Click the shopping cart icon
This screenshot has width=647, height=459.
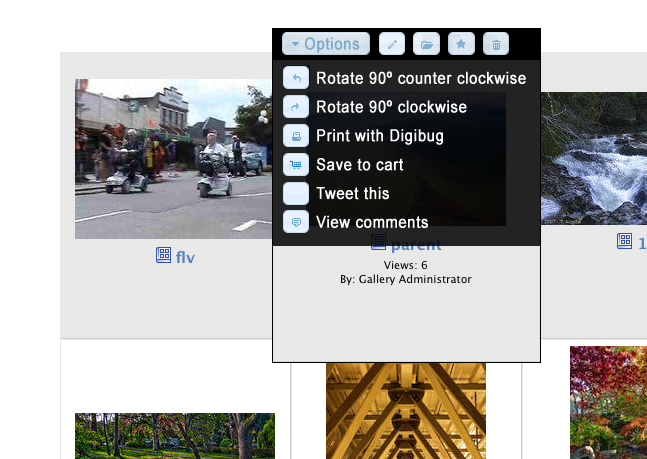click(x=296, y=164)
